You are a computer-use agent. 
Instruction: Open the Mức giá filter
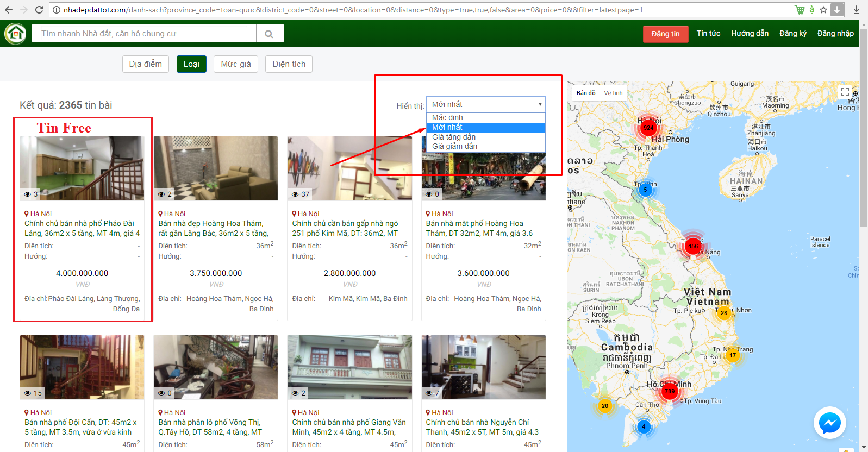pyautogui.click(x=236, y=64)
